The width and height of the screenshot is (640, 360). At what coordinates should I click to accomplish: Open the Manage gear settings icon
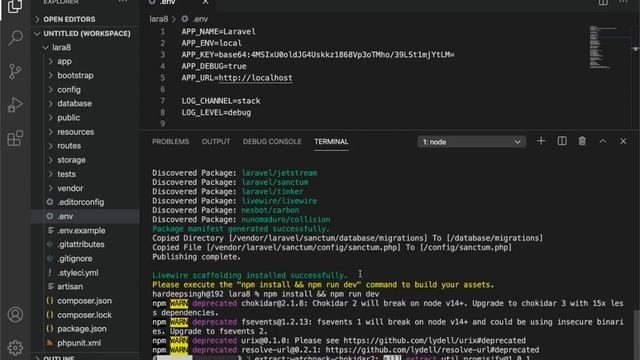15,348
